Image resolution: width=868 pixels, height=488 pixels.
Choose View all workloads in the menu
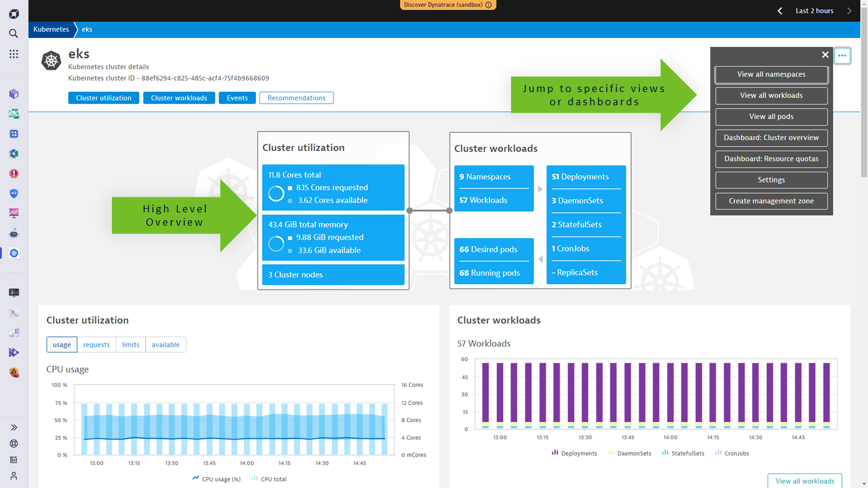[x=771, y=96]
